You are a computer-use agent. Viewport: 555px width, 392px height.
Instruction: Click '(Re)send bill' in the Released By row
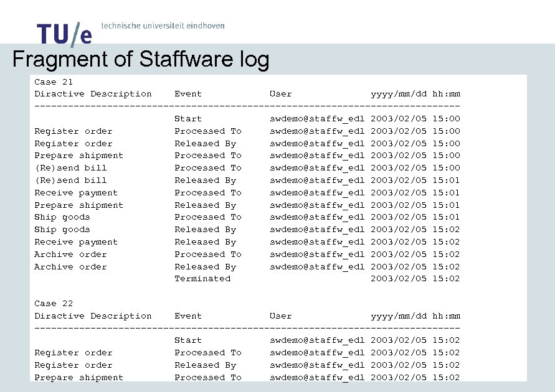(70, 180)
